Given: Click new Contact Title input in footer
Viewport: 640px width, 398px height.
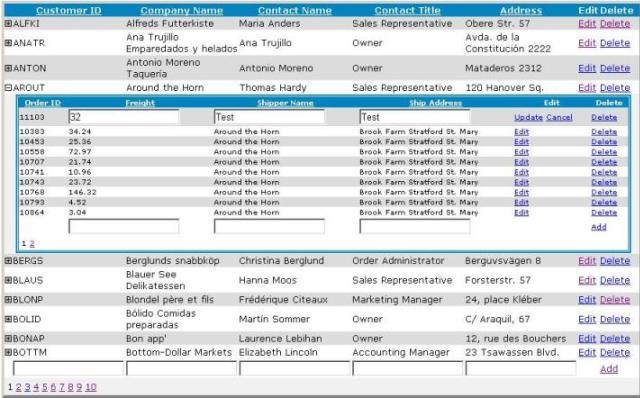Looking at the screenshot, I should tap(407, 369).
